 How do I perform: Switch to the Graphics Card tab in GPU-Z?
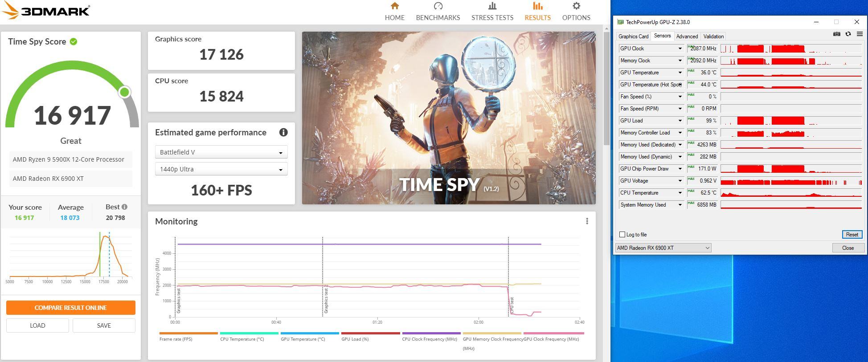(633, 37)
